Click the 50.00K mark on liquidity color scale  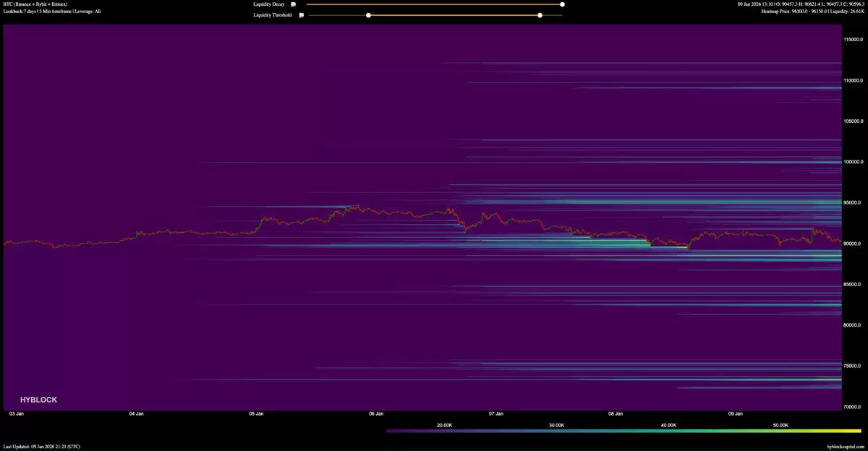(x=780, y=426)
